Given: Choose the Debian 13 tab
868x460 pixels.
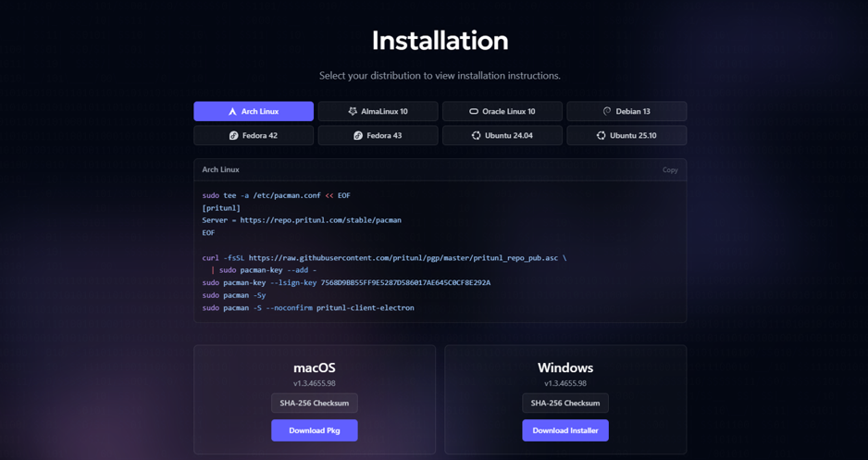Looking at the screenshot, I should (626, 111).
